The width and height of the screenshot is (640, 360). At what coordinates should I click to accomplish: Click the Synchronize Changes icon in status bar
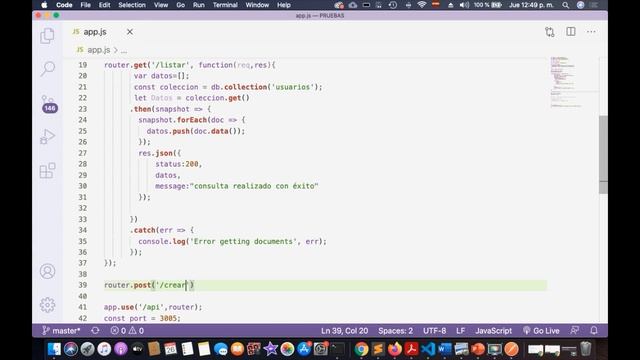click(95, 331)
